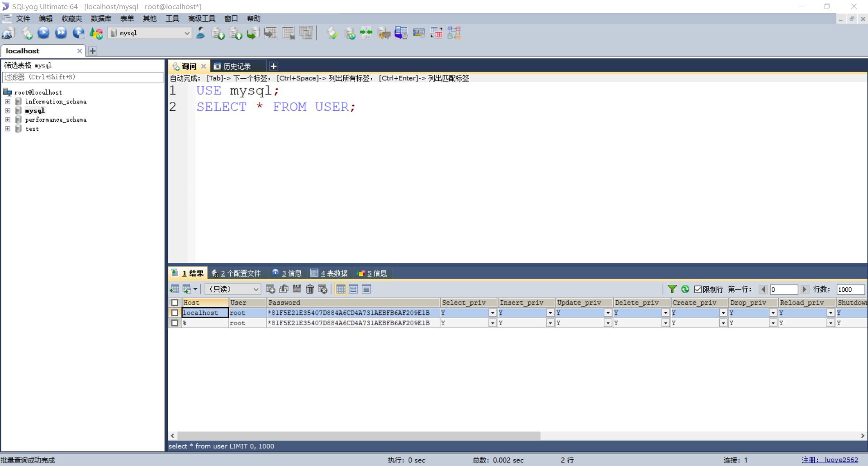Screen dimensions: 868x466
Task: Open the Schema Designer icon
Action: pos(454,33)
